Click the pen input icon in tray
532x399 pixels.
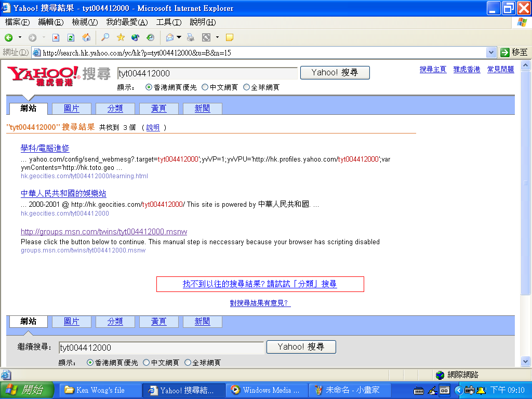click(x=432, y=391)
